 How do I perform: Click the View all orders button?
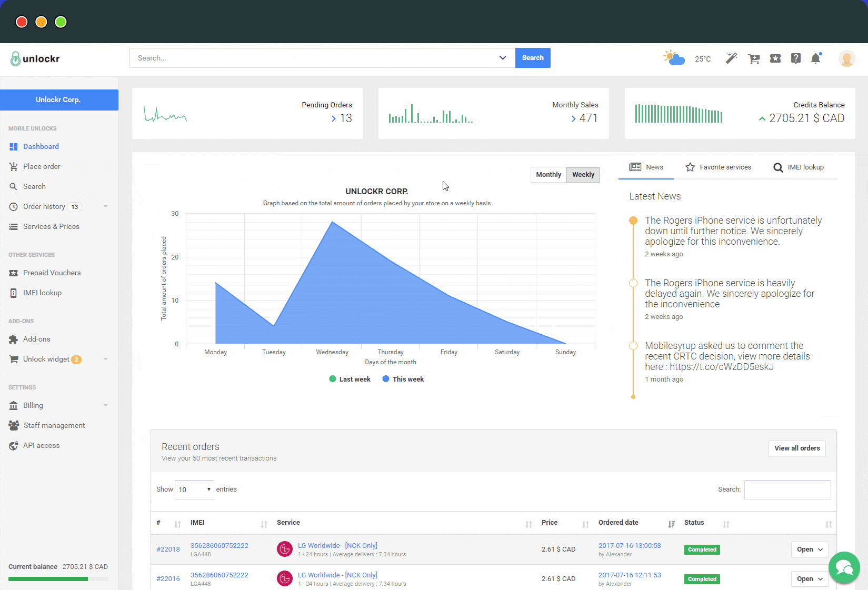(x=797, y=448)
